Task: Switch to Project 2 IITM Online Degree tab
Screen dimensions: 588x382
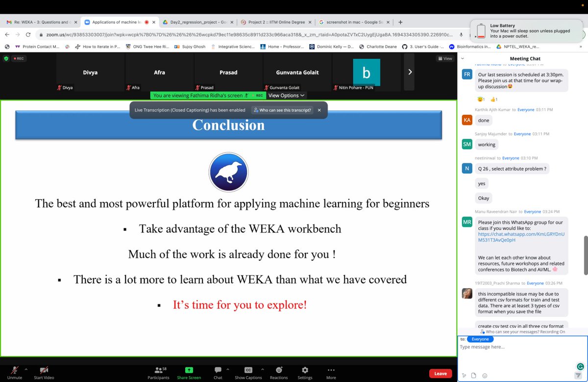Action: (276, 22)
